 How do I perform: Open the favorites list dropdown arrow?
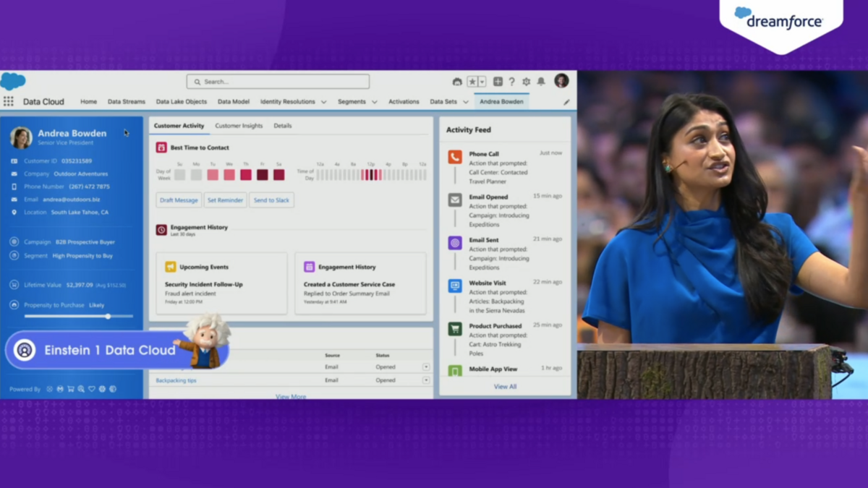[482, 82]
